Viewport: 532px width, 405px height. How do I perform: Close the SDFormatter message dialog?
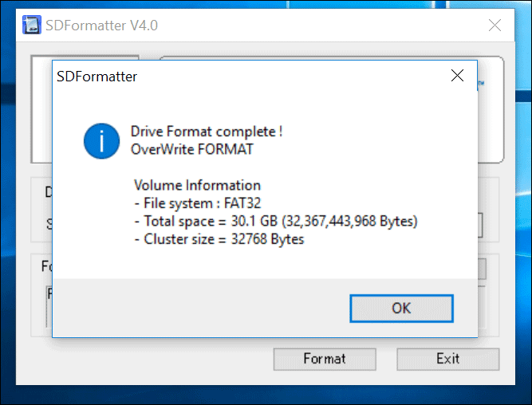pyautogui.click(x=457, y=76)
